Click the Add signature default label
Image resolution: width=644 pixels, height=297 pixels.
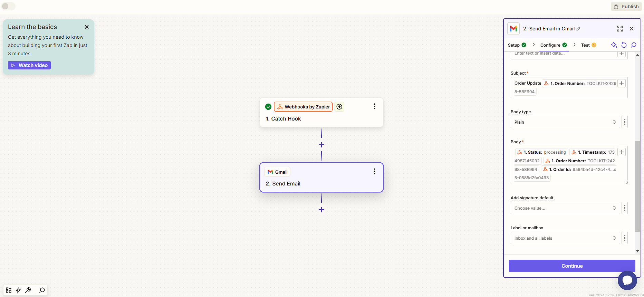coord(532,198)
